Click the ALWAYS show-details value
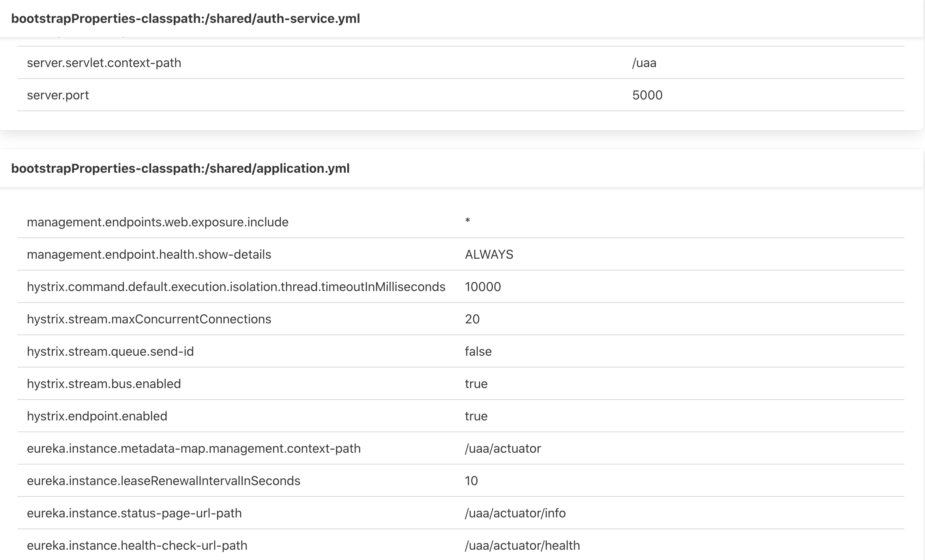 489,254
